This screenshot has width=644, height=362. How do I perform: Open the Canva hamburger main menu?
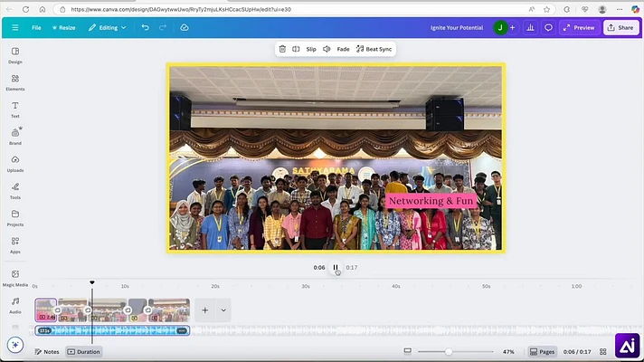15,27
